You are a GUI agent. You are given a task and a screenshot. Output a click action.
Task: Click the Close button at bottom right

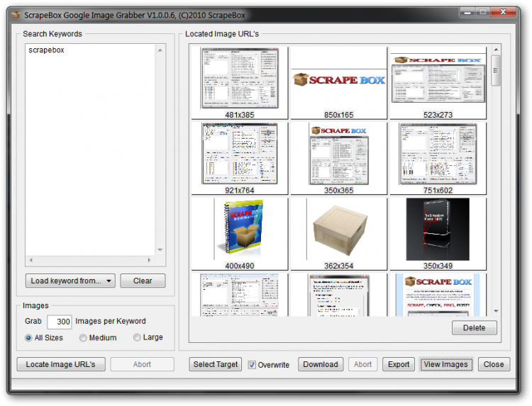pyautogui.click(x=494, y=364)
